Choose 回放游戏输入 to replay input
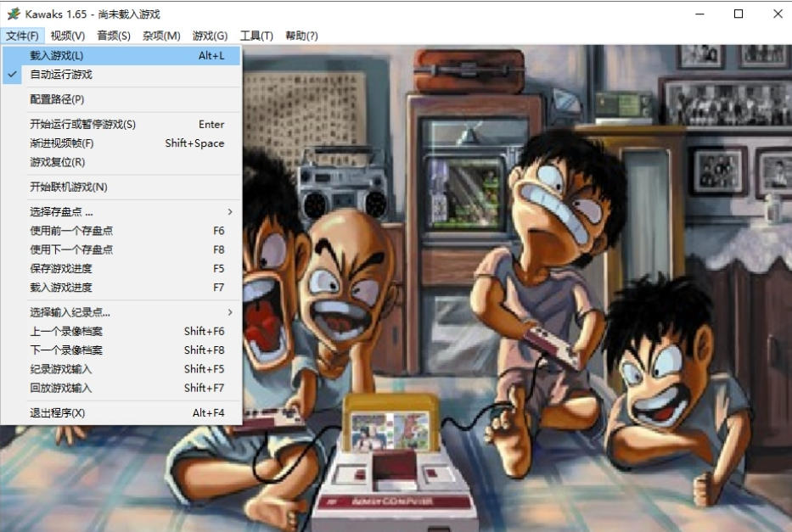 (121, 388)
